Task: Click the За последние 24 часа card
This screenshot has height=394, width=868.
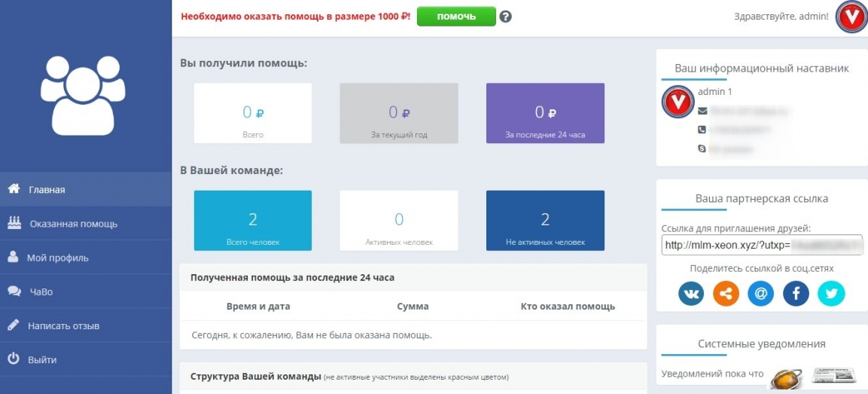Action: coord(545,113)
